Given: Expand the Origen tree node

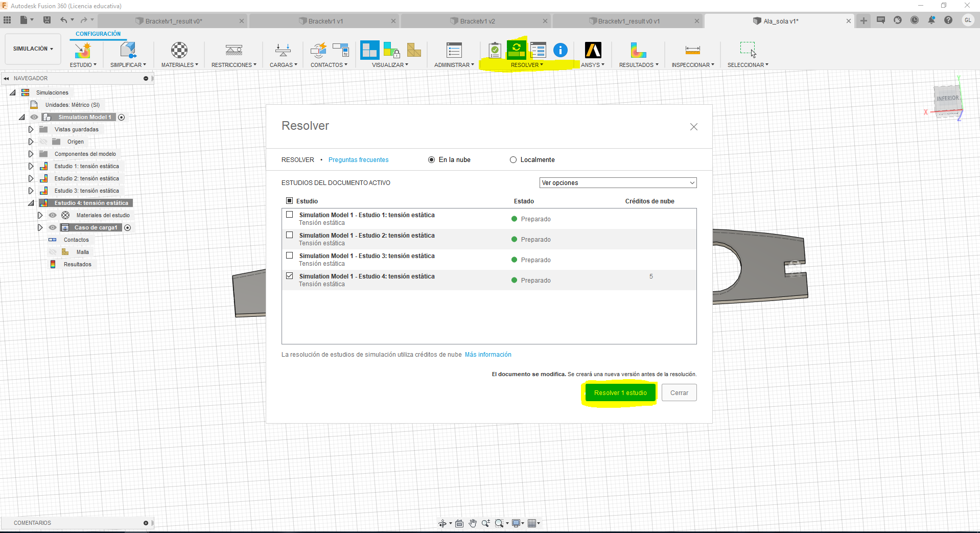Looking at the screenshot, I should pyautogui.click(x=31, y=142).
